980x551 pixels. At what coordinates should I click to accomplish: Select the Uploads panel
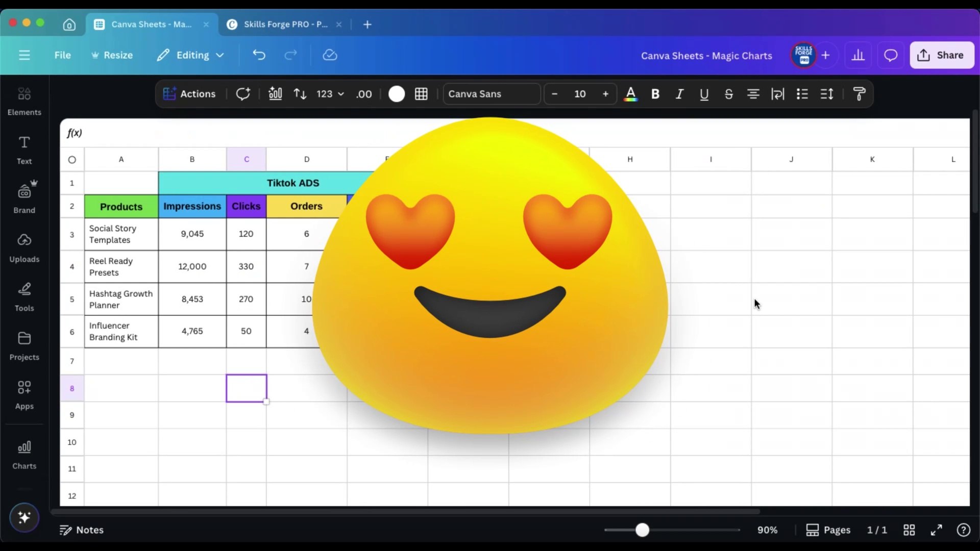(x=24, y=247)
